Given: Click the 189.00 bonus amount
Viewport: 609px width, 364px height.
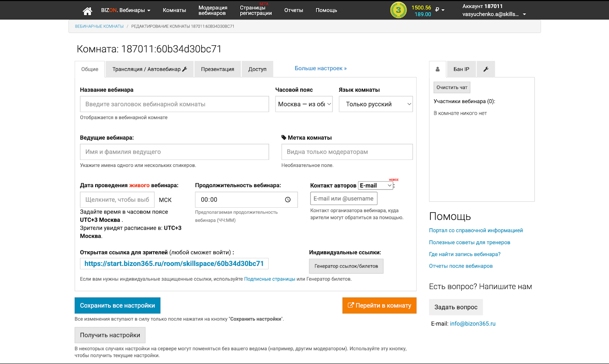Looking at the screenshot, I should 422,14.
